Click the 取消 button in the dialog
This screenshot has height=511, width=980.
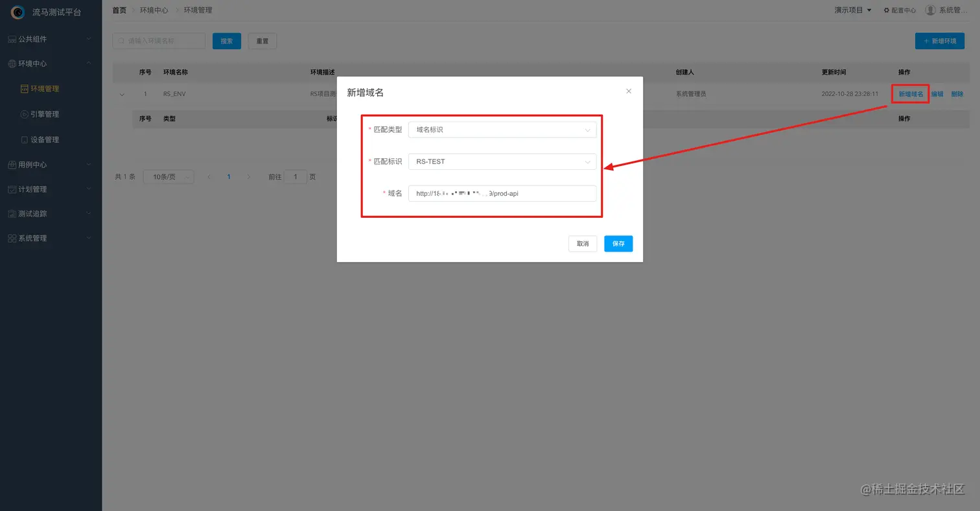pyautogui.click(x=583, y=244)
